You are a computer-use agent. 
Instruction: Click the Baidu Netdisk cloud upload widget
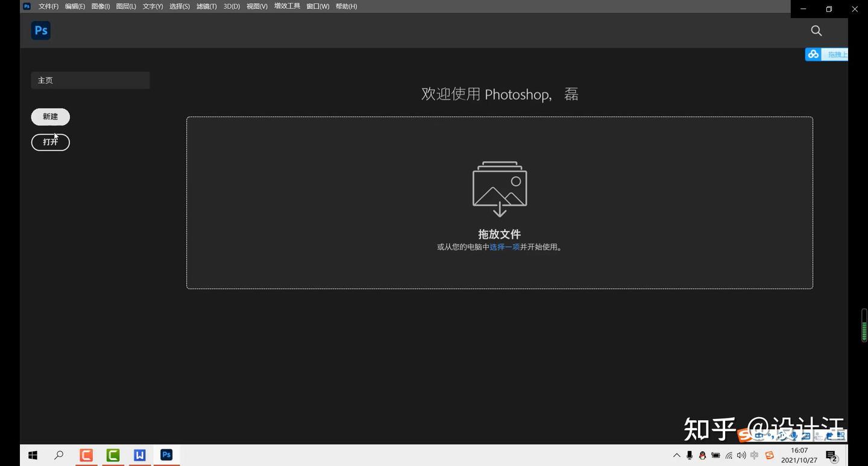(826, 54)
